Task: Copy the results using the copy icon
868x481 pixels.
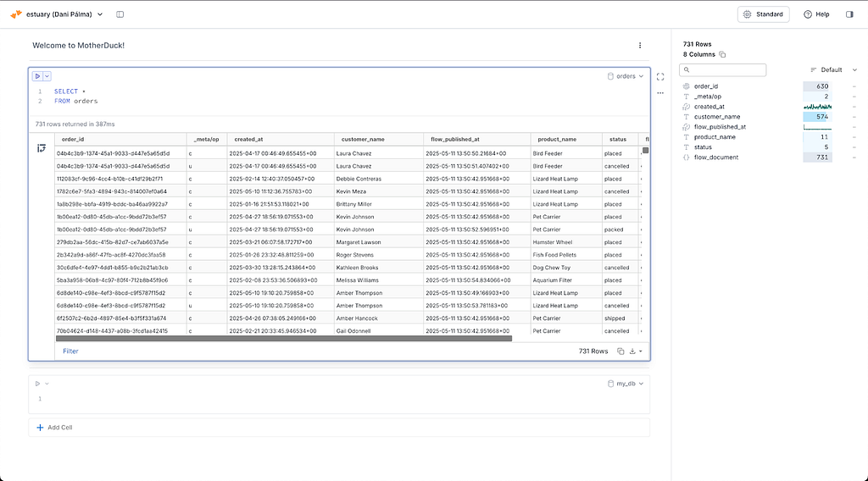Action: tap(620, 351)
